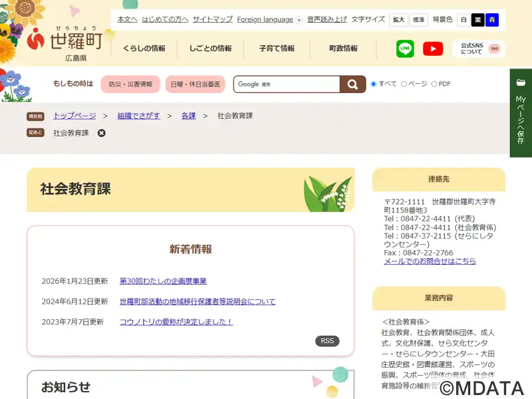
Task: Expand the くらしの情報 navigation menu
Action: pyautogui.click(x=144, y=49)
